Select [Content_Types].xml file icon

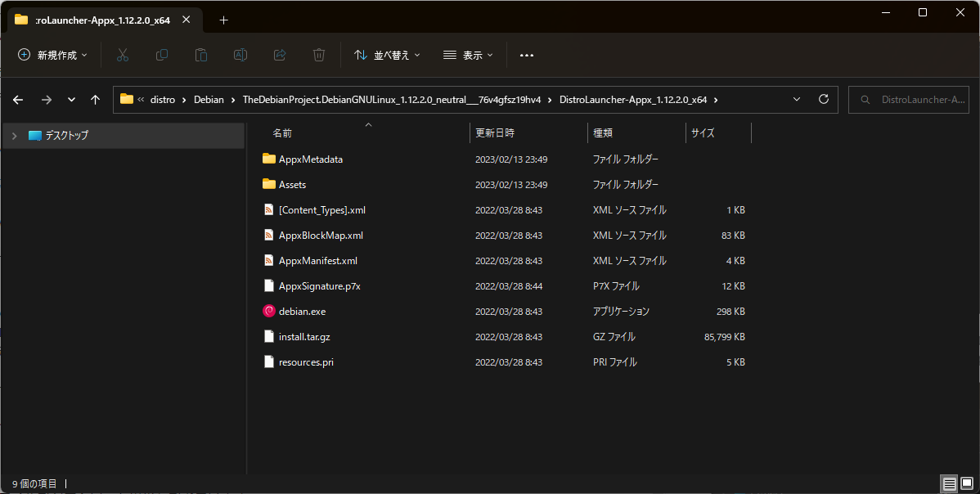coord(269,210)
